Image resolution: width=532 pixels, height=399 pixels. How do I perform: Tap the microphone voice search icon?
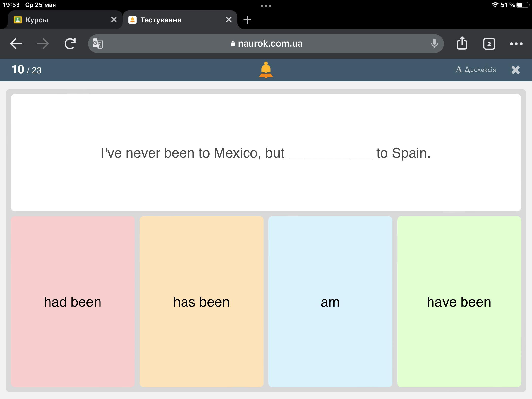(x=434, y=44)
